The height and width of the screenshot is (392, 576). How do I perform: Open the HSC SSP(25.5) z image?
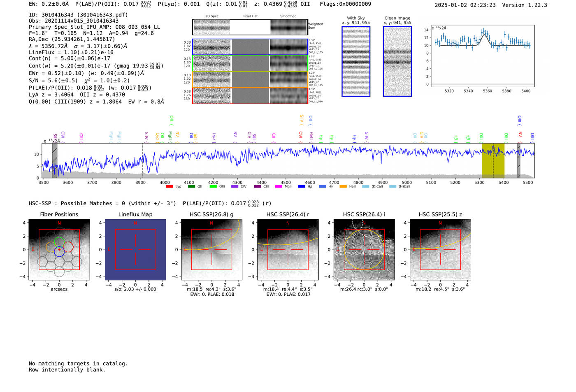coord(440,250)
